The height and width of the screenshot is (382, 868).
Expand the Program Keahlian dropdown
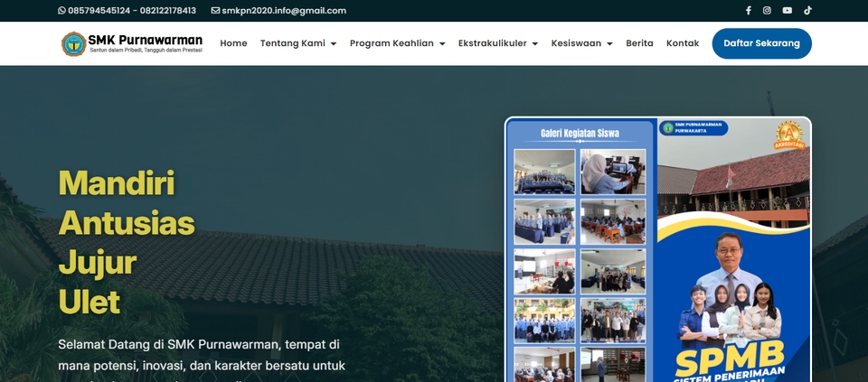pyautogui.click(x=397, y=43)
